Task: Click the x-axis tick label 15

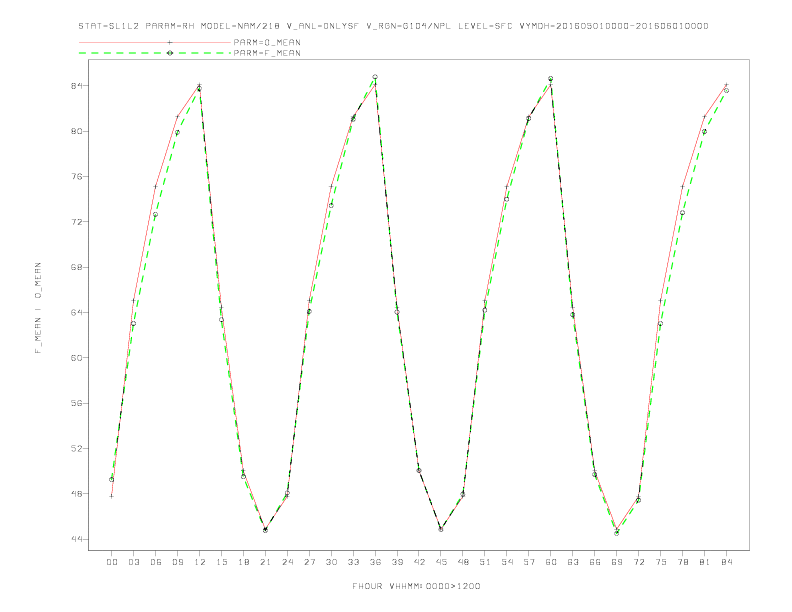Action: click(x=221, y=562)
